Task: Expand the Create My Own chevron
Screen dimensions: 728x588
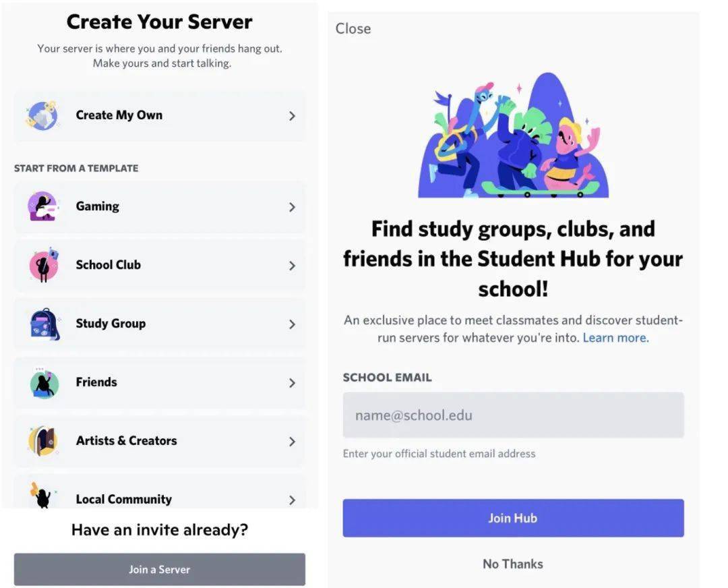Action: (292, 116)
